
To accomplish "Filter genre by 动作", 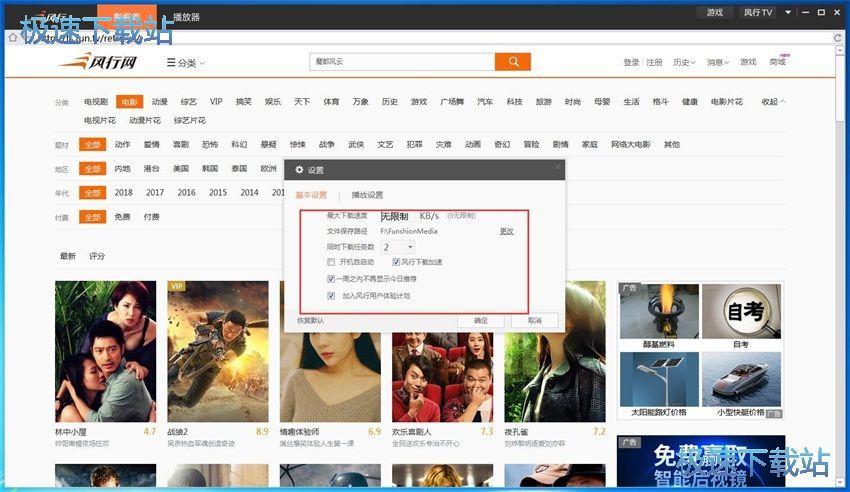I will tap(123, 144).
